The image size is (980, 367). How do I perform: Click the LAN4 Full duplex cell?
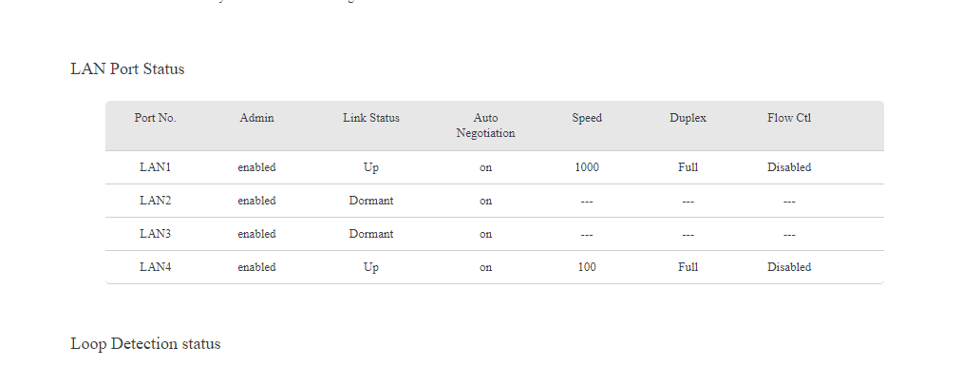pyautogui.click(x=688, y=267)
